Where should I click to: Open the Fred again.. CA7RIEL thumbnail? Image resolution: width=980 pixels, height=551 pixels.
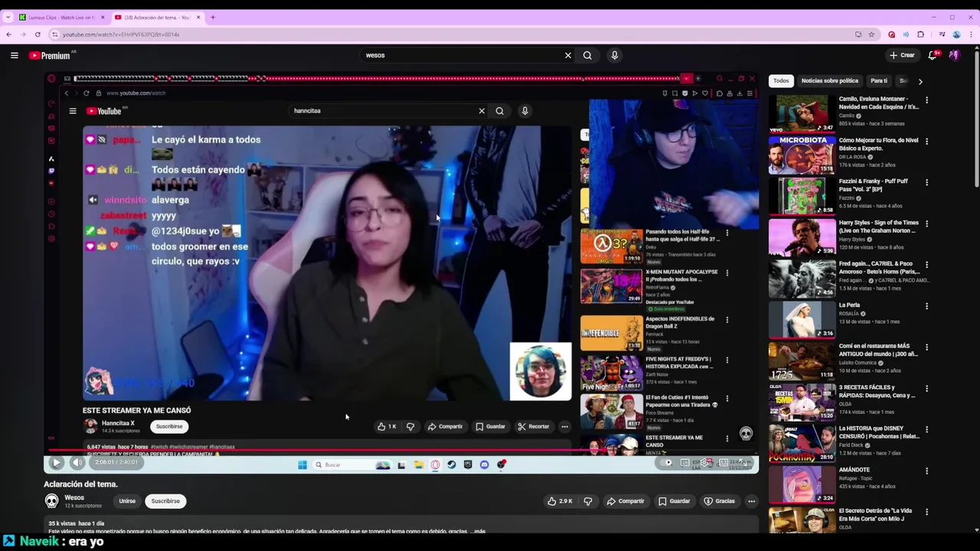click(x=802, y=279)
